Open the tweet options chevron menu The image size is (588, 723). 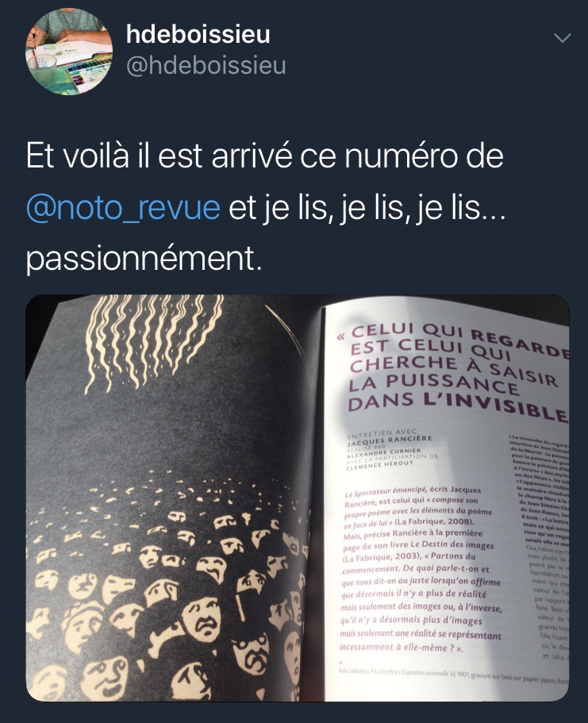[562, 38]
